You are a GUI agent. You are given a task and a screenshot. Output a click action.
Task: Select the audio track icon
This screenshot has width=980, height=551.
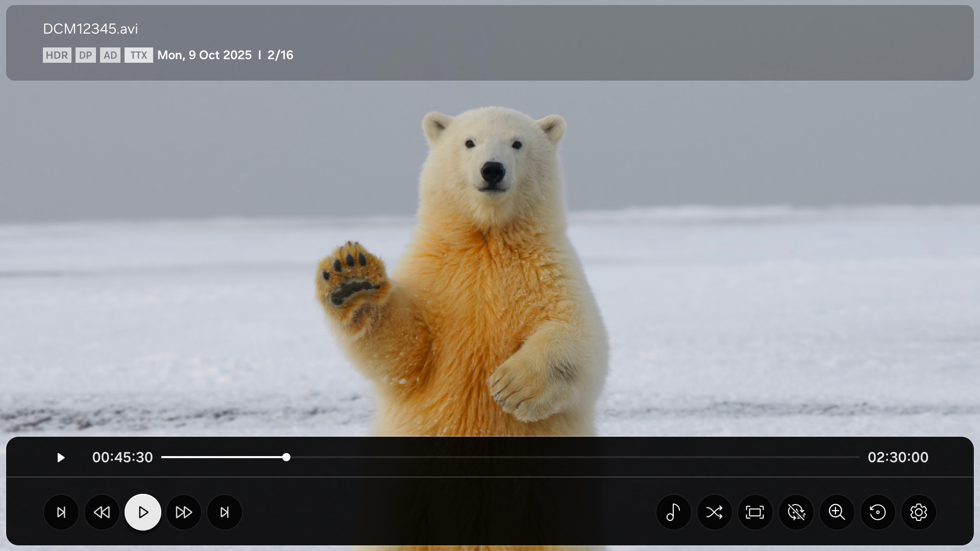point(674,512)
